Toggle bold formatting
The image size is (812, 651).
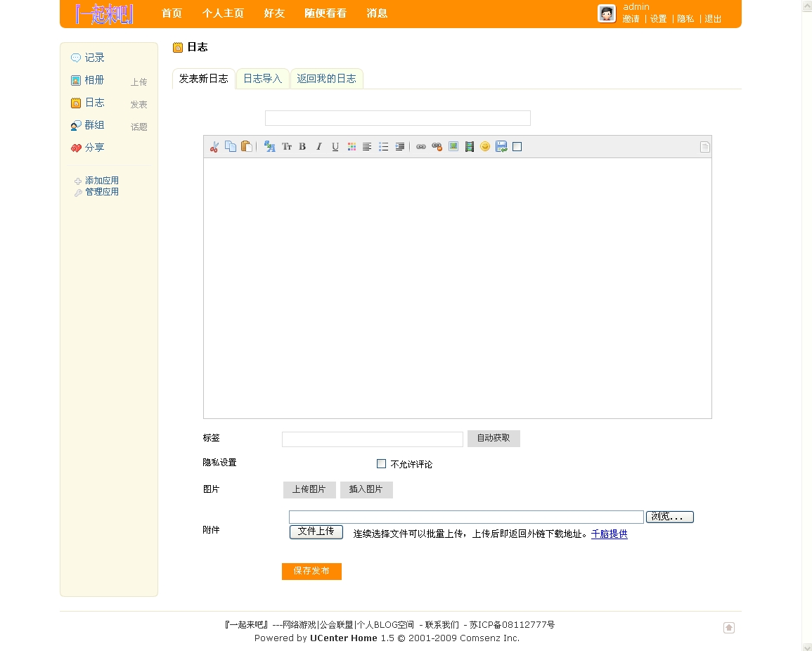click(302, 146)
